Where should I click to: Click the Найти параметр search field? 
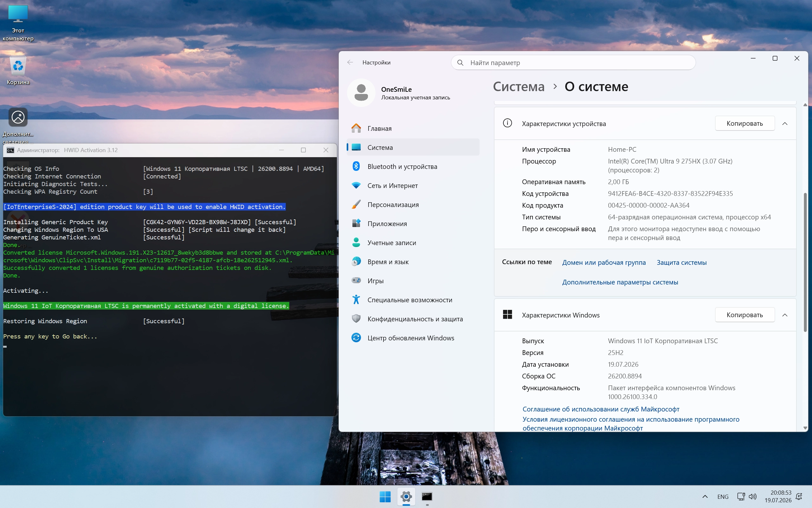click(573, 63)
